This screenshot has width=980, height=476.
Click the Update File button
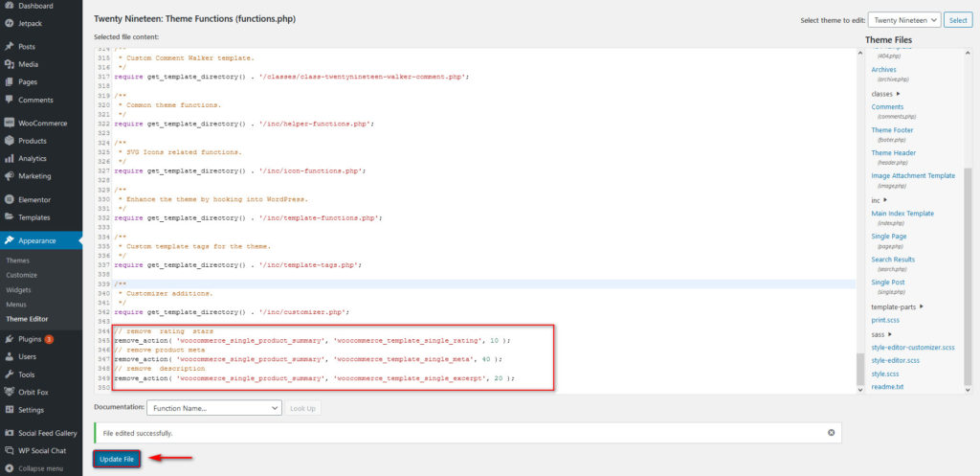pos(117,459)
